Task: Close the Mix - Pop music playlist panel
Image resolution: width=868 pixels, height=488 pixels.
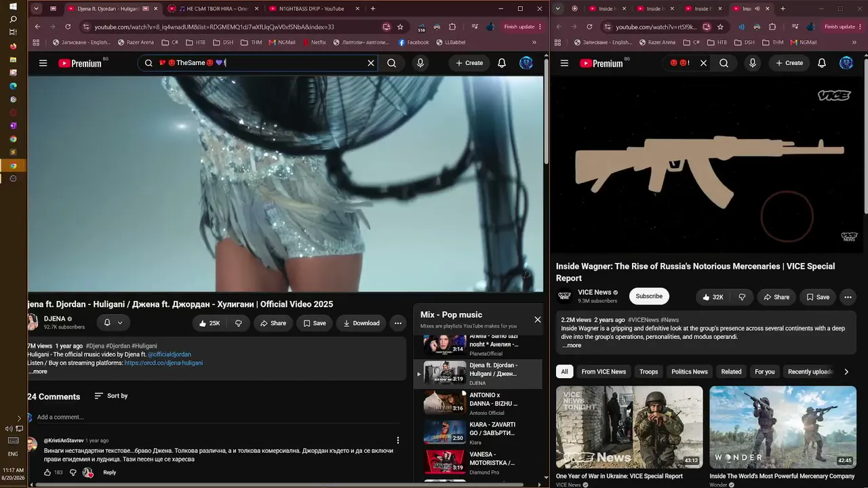Action: tap(538, 319)
